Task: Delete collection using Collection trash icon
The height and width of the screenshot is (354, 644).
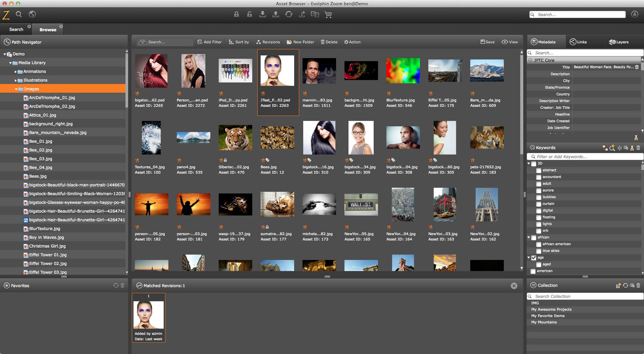Action: pyautogui.click(x=638, y=285)
